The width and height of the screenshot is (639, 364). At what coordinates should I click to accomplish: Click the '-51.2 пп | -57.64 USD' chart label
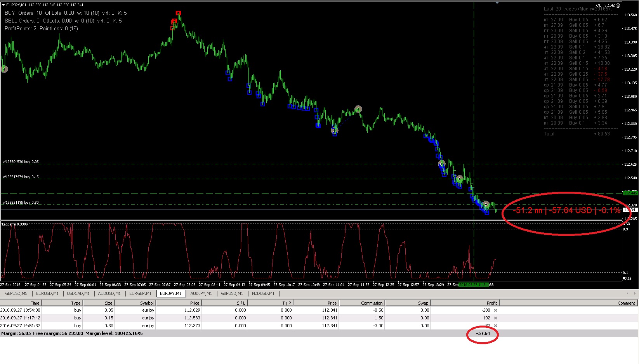tap(566, 211)
